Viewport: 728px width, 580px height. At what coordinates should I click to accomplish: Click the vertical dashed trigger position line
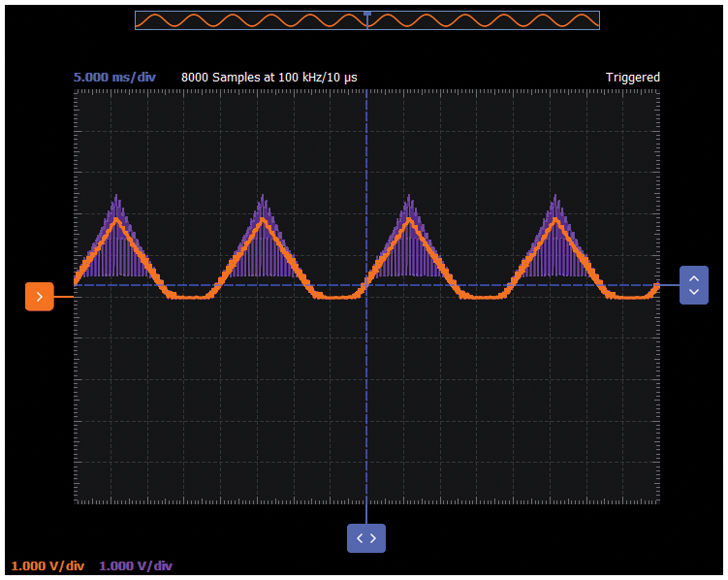(x=366, y=407)
